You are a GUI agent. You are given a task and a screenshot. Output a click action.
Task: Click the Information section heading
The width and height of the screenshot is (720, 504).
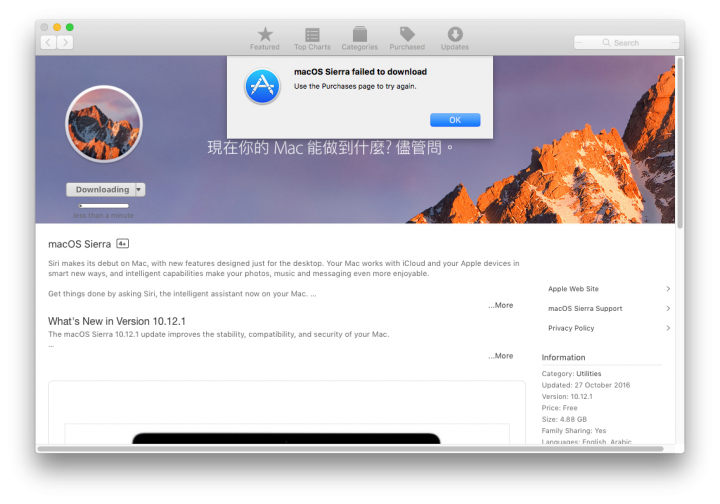tap(563, 358)
